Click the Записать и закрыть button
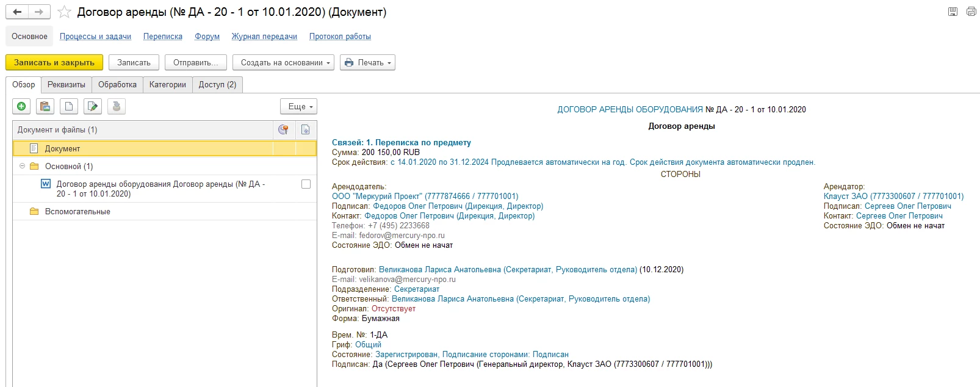 54,62
